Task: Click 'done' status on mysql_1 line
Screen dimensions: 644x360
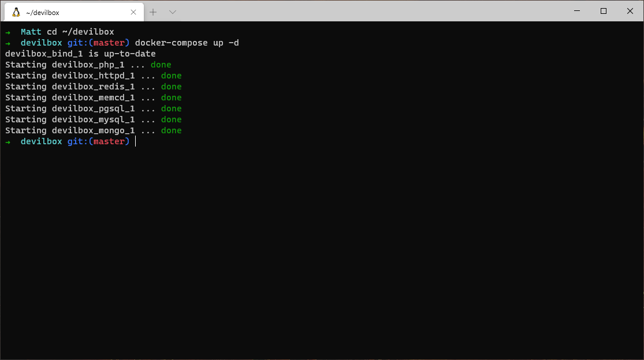Action: [x=172, y=120]
